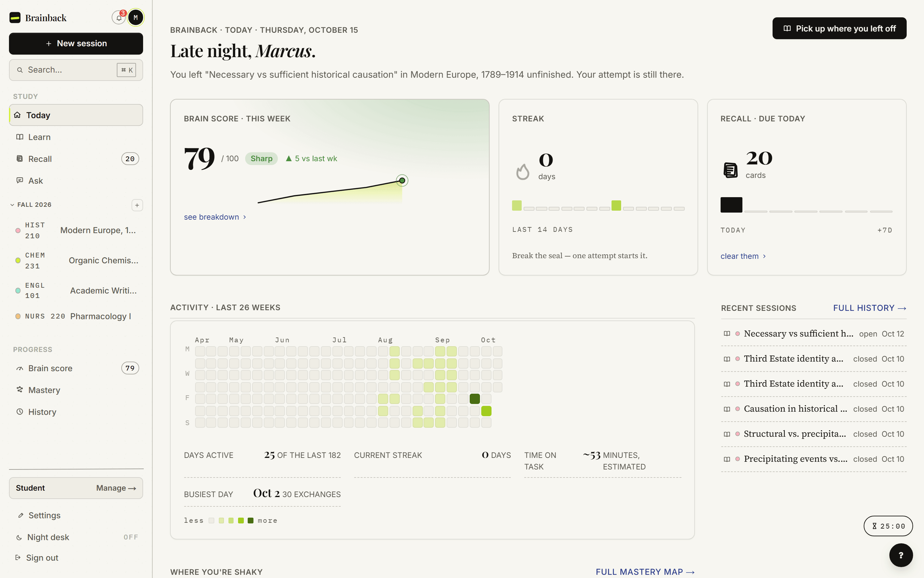Open FULL MASTERY MAP link
The height and width of the screenshot is (578, 924).
point(645,572)
